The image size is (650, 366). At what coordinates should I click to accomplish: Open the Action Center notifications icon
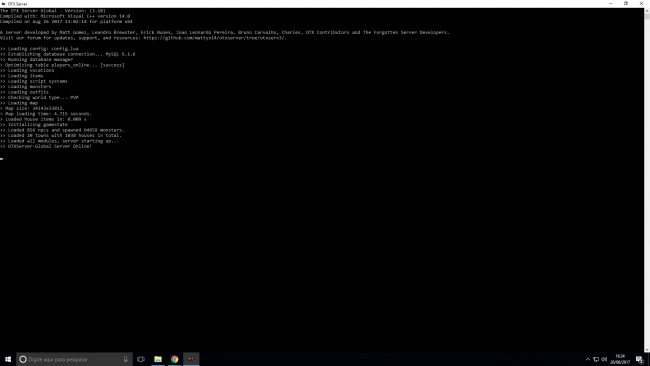point(640,359)
